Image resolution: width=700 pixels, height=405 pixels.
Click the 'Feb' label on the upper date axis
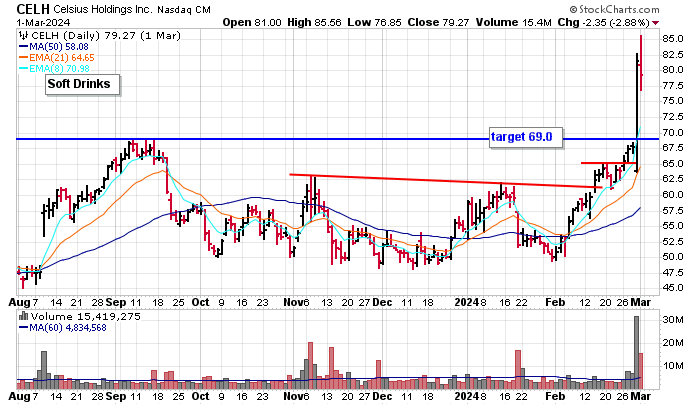[555, 302]
